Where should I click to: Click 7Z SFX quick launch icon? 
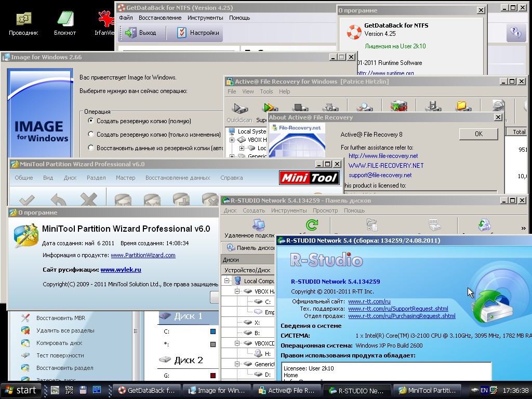click(69, 390)
